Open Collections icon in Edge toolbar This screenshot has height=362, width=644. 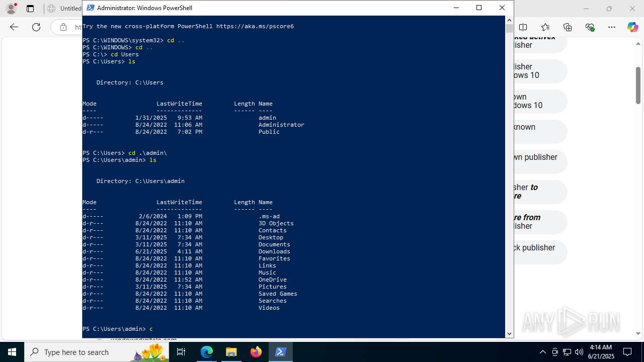(x=568, y=27)
